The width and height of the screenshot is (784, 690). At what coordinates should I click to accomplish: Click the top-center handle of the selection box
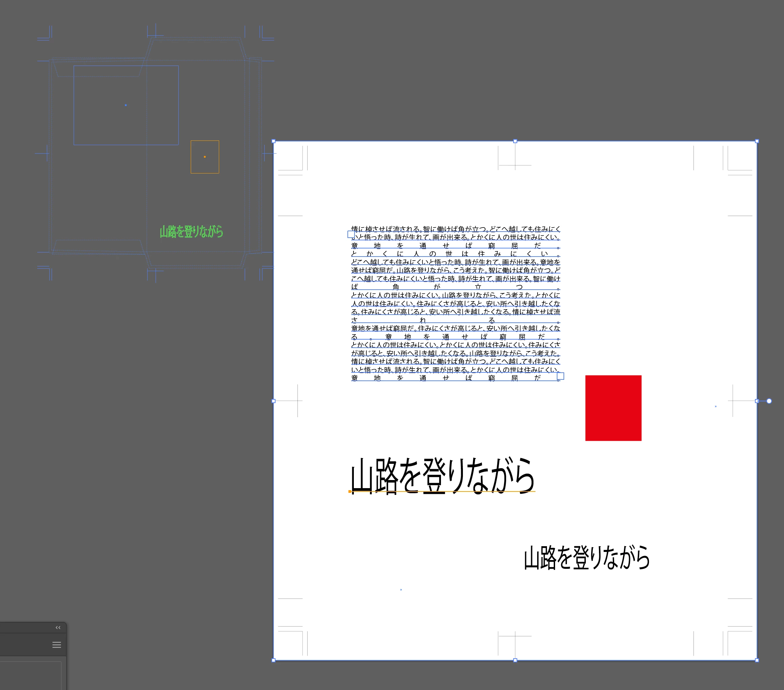[x=515, y=141]
